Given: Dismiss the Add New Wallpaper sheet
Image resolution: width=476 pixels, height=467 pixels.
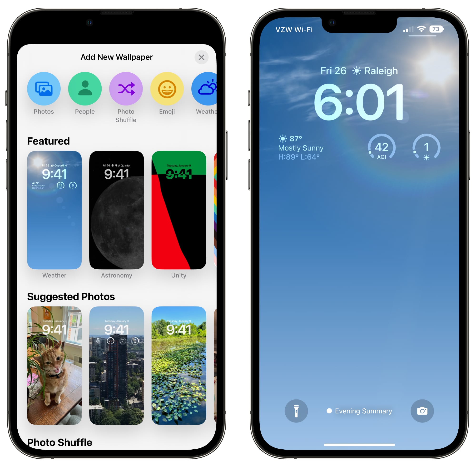Looking at the screenshot, I should click(x=201, y=57).
